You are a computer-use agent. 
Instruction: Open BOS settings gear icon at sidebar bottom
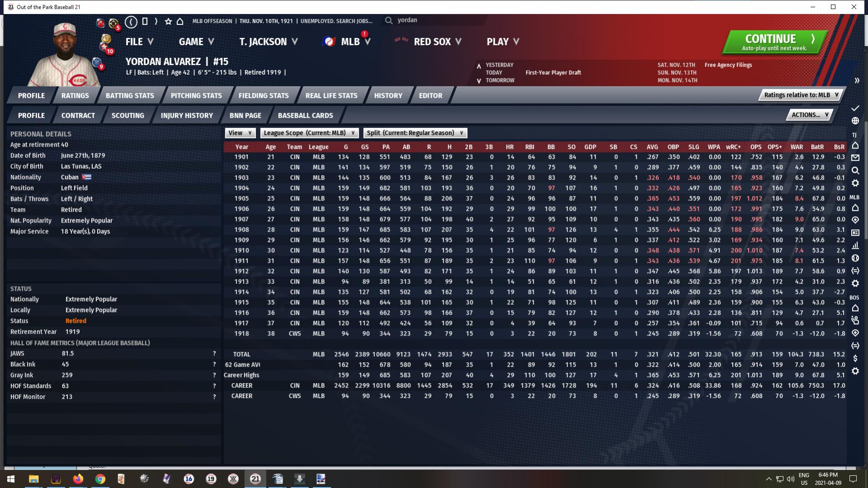[855, 371]
